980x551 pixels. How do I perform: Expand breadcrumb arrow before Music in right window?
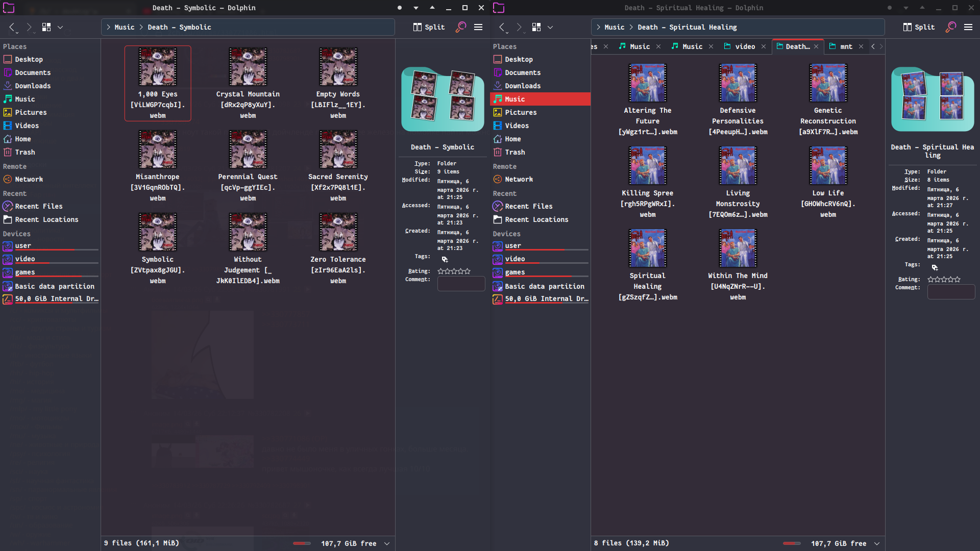click(x=598, y=27)
